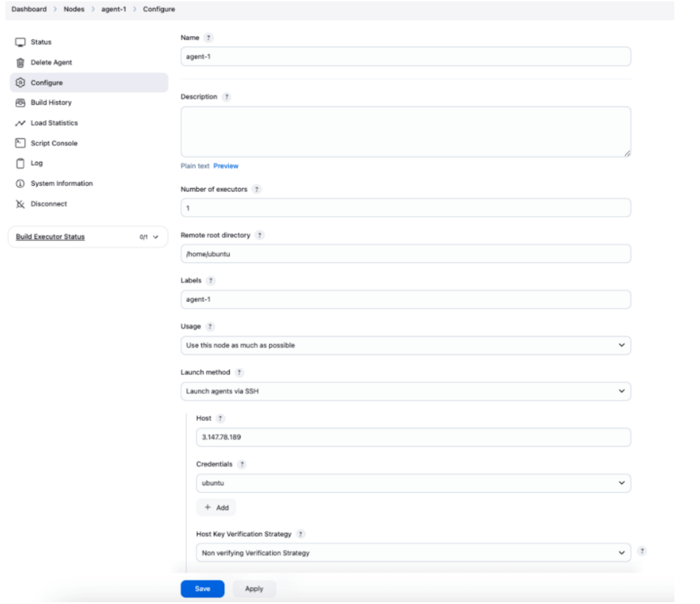Click the Add credentials button

tap(217, 508)
